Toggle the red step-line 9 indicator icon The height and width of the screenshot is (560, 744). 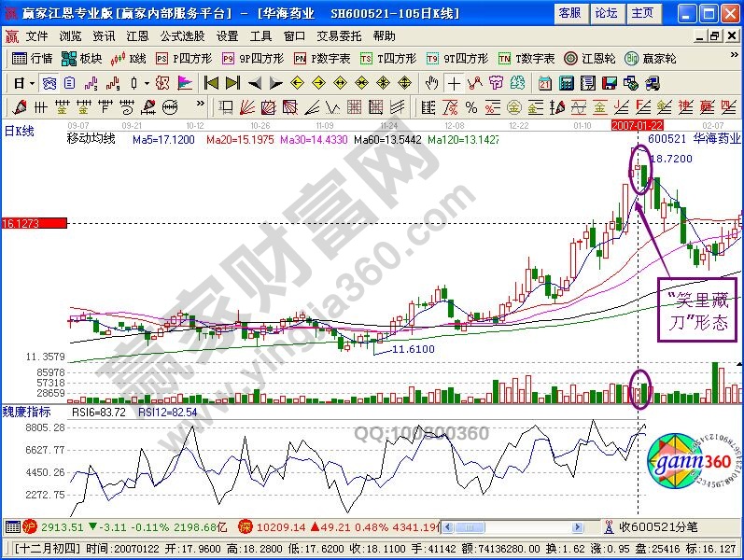click(x=113, y=83)
